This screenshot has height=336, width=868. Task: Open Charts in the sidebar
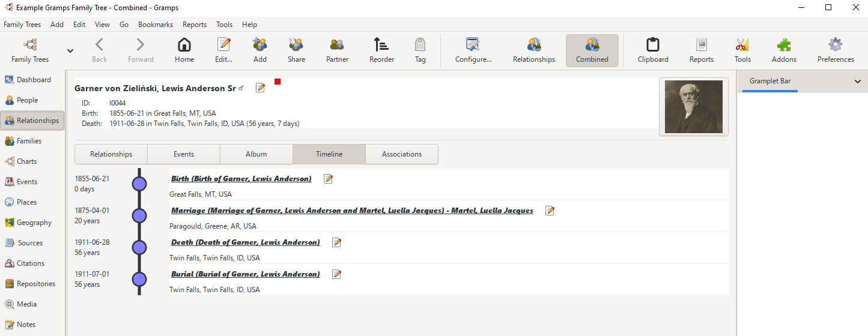32,161
